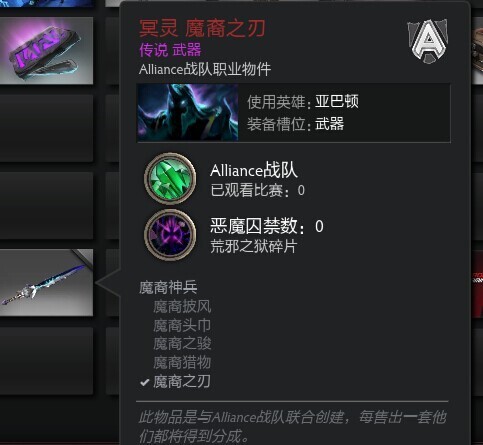Select 魔裔猎物 in the set list
The image size is (483, 445).
182,362
